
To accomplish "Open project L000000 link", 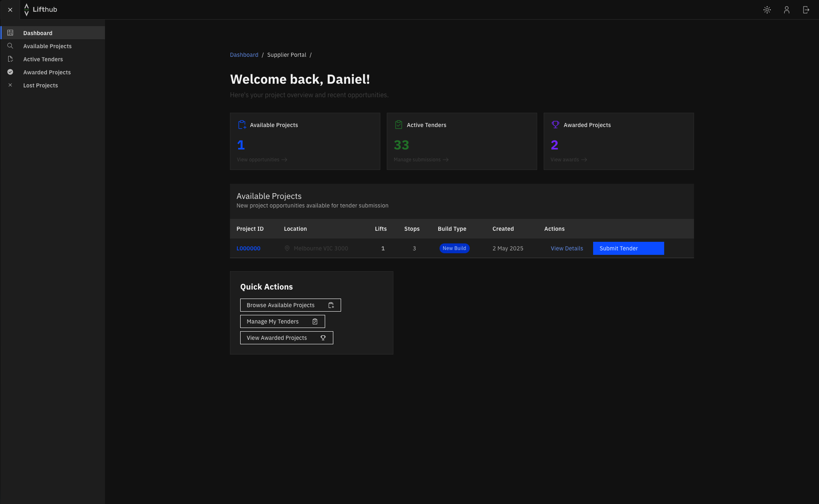I will 248,248.
